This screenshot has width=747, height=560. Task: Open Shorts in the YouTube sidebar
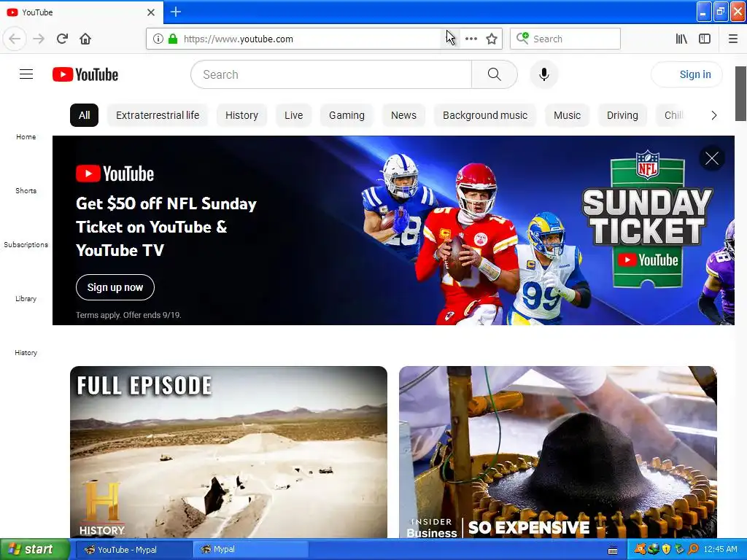coord(26,190)
